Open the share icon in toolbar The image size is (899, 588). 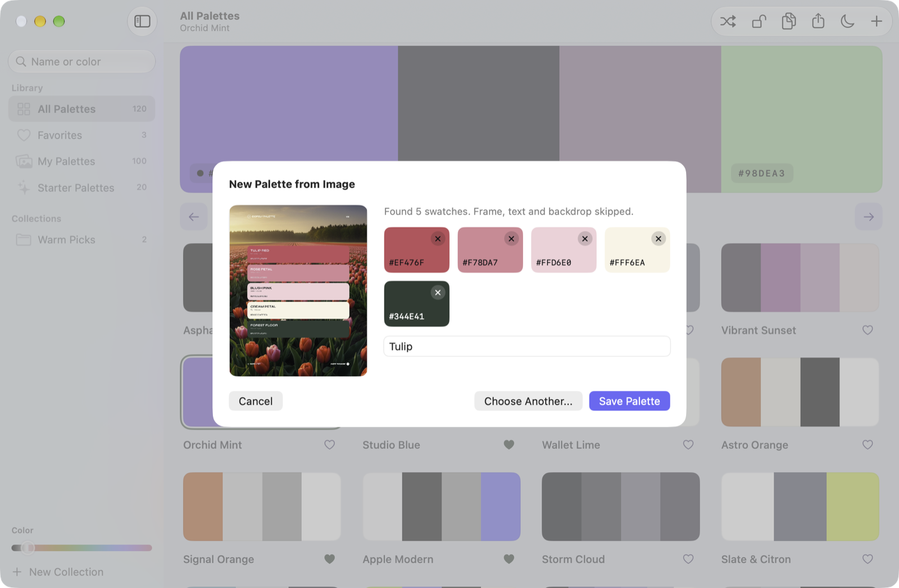[818, 21]
